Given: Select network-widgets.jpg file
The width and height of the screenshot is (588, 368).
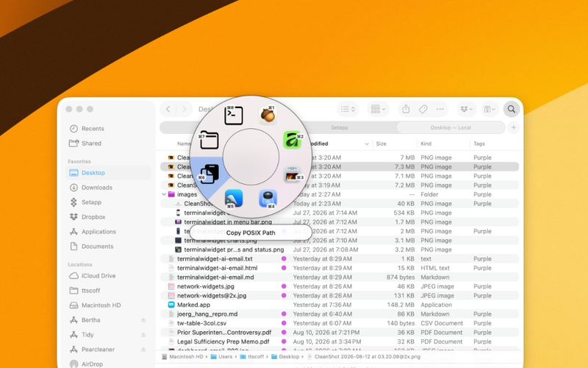Looking at the screenshot, I should [340, 286].
